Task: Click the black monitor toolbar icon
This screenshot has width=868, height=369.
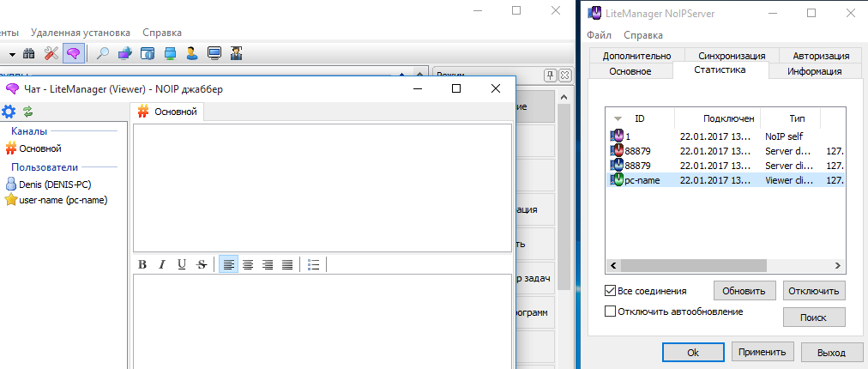Action: click(x=214, y=54)
